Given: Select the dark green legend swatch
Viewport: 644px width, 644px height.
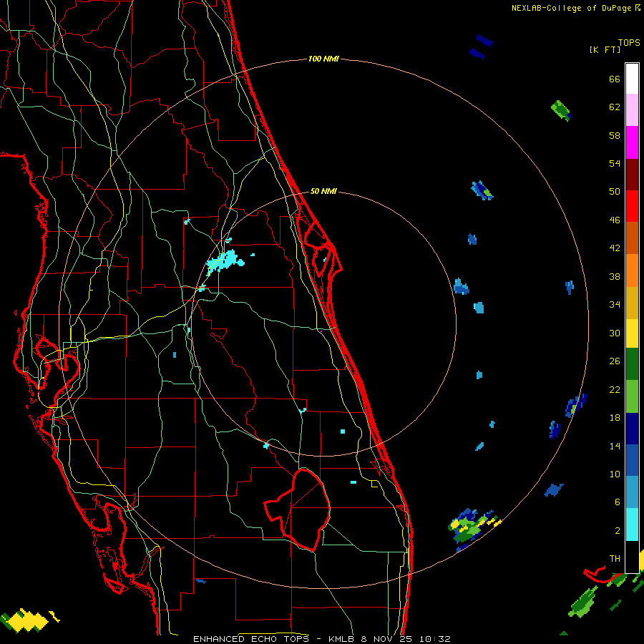Looking at the screenshot, I should (632, 364).
